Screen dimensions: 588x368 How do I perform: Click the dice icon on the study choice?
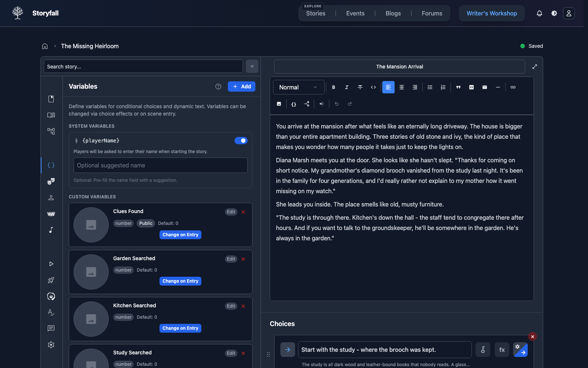point(483,350)
